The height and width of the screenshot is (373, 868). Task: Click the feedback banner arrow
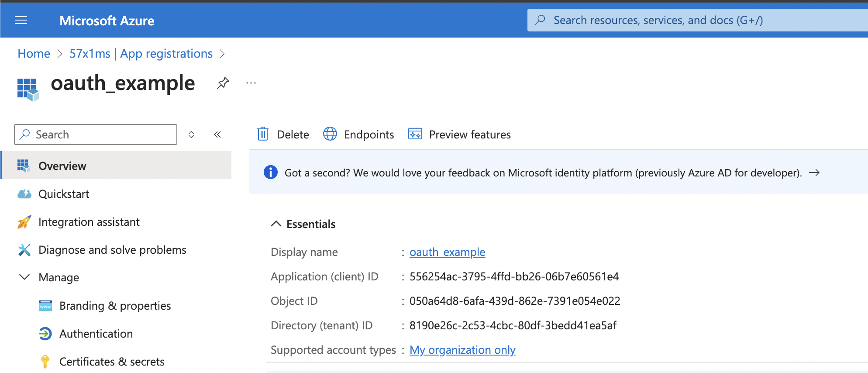point(814,173)
